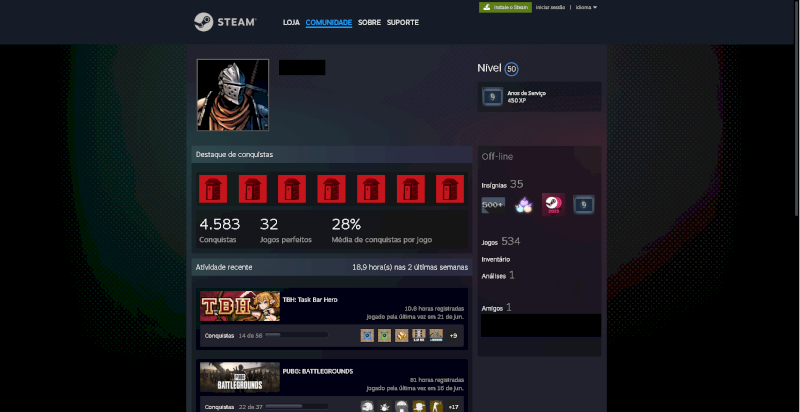Image resolution: width=800 pixels, height=412 pixels.
Task: Open the 4.583 Conquistas total stat
Action: tap(219, 230)
